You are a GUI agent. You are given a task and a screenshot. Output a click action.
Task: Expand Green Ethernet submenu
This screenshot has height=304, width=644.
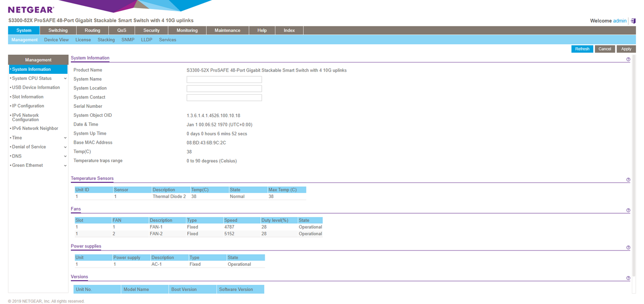pyautogui.click(x=65, y=165)
